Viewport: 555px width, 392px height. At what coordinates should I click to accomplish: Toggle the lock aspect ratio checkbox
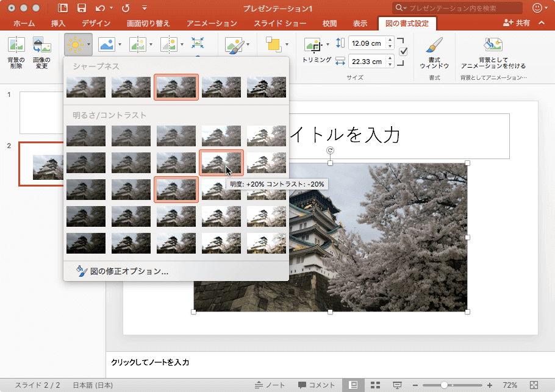click(403, 52)
